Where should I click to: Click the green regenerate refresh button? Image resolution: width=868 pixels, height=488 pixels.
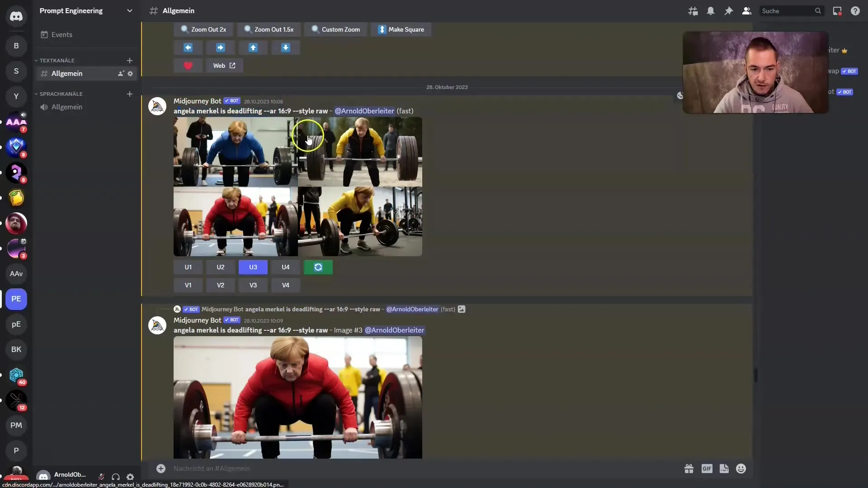pyautogui.click(x=318, y=266)
